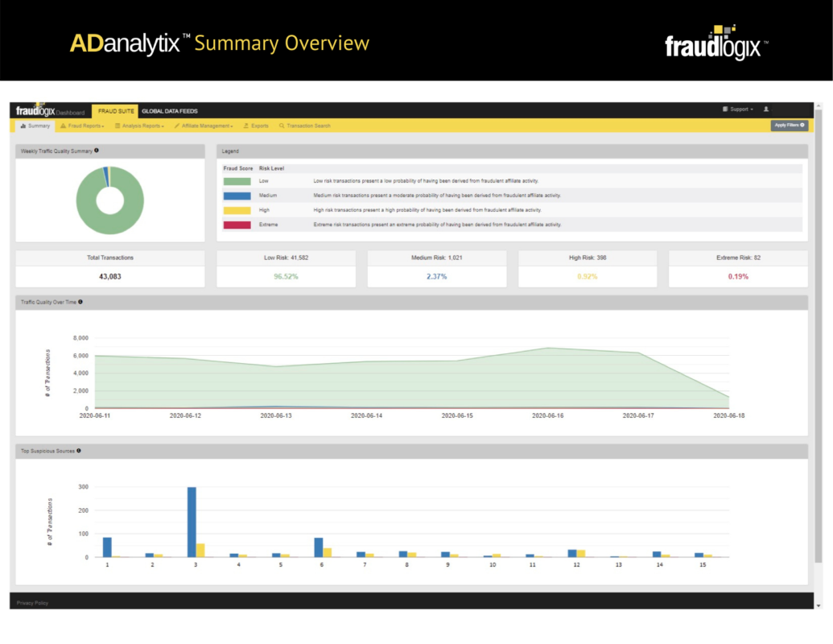The width and height of the screenshot is (833, 644).
Task: Click the scrollbar down arrow
Action: pyautogui.click(x=819, y=605)
